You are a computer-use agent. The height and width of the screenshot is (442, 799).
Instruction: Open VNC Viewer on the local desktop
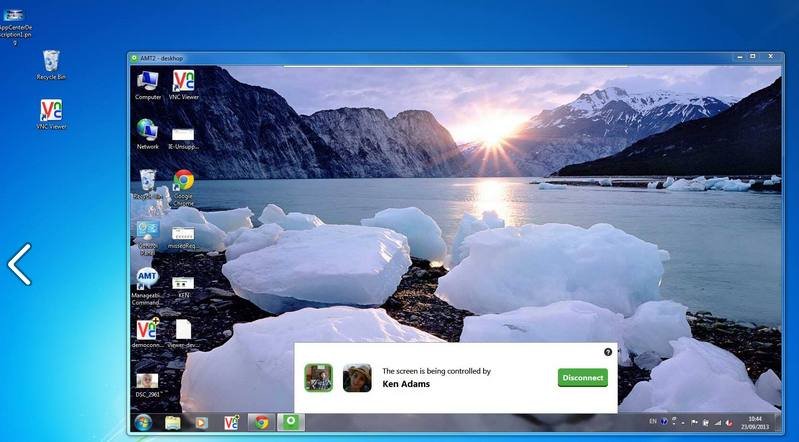point(51,115)
